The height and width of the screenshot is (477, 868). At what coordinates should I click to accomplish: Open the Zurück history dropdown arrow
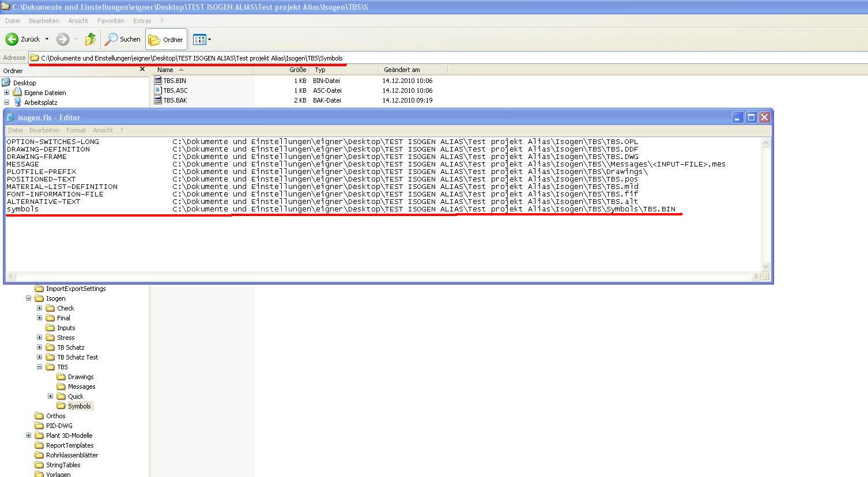pyautogui.click(x=47, y=39)
